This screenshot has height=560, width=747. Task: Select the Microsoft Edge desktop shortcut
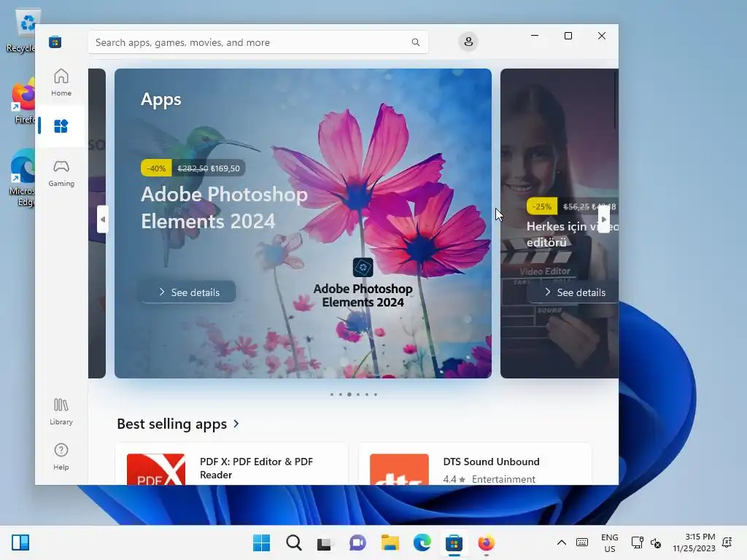[21, 178]
